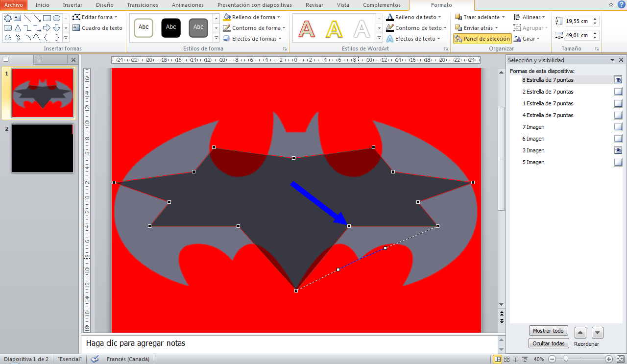Click Francés (Canadá) language in status bar
Image resolution: width=627 pixels, height=364 pixels.
click(128, 359)
